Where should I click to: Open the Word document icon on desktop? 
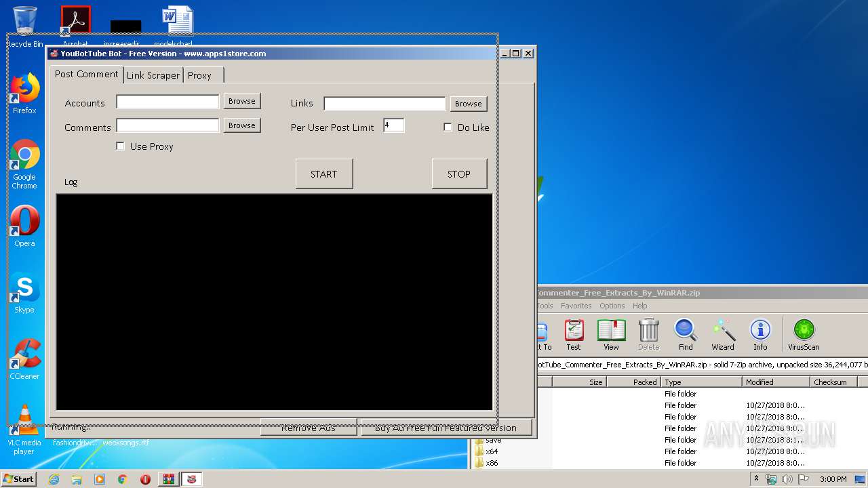(178, 27)
